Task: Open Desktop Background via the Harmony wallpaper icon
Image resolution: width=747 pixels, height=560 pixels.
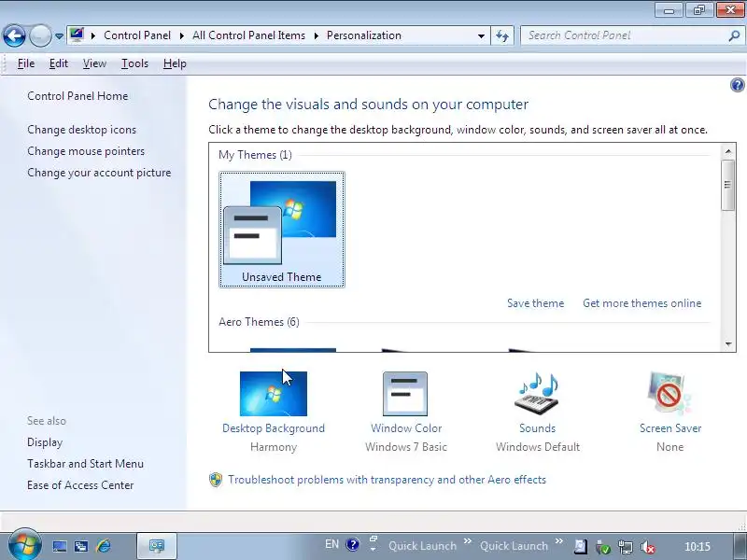Action: (274, 394)
